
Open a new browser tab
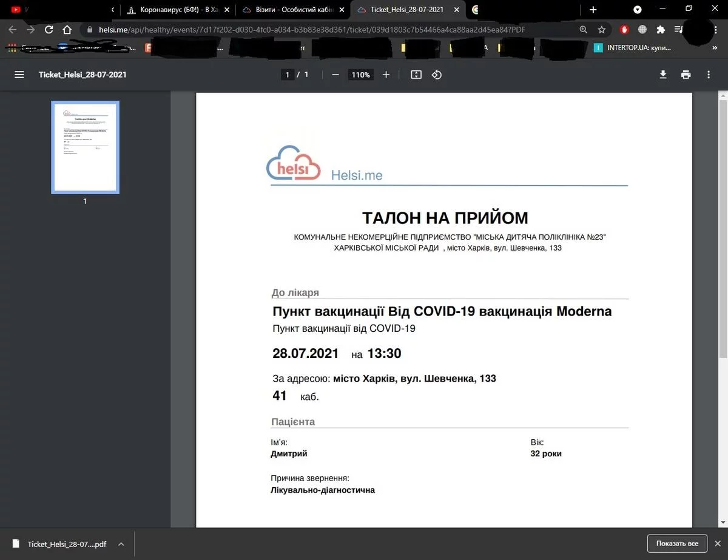pyautogui.click(x=593, y=10)
